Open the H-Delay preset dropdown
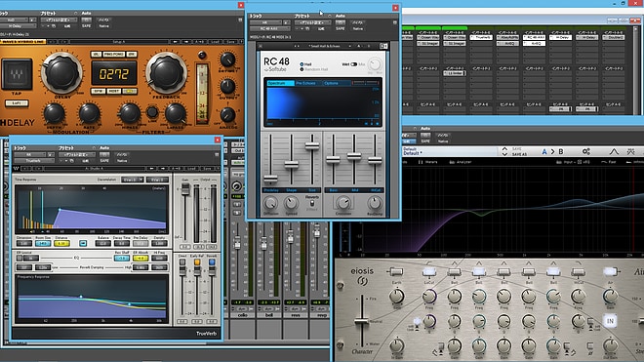644x362 pixels. pos(59,20)
